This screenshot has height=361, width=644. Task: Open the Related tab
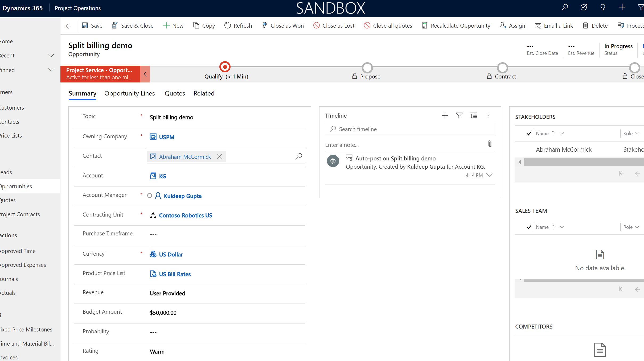204,93
